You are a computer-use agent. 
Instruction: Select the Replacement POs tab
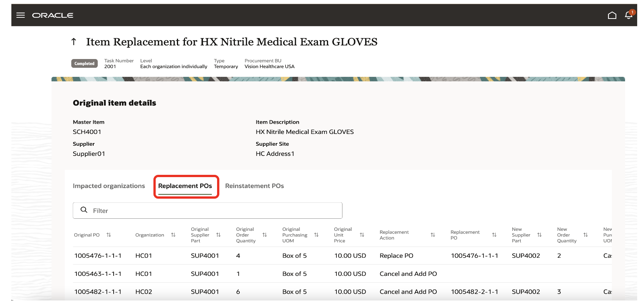[185, 186]
